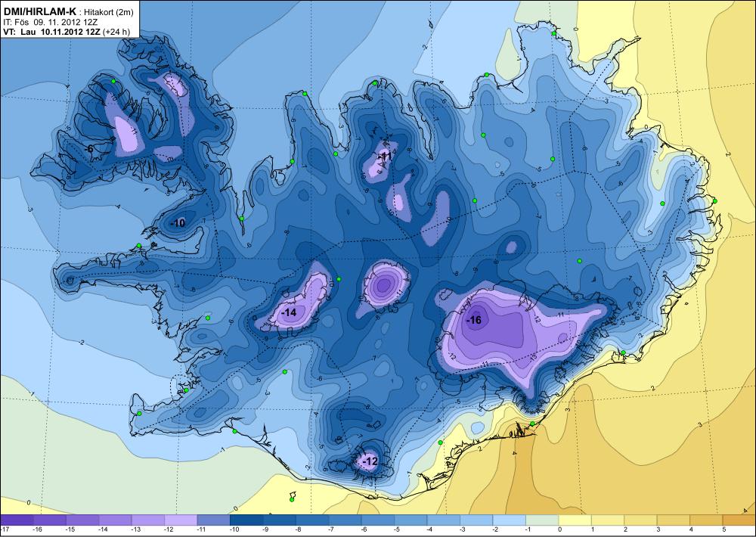756x537 pixels.
Task: Click the bold -11 label on the map
Action: (385, 156)
